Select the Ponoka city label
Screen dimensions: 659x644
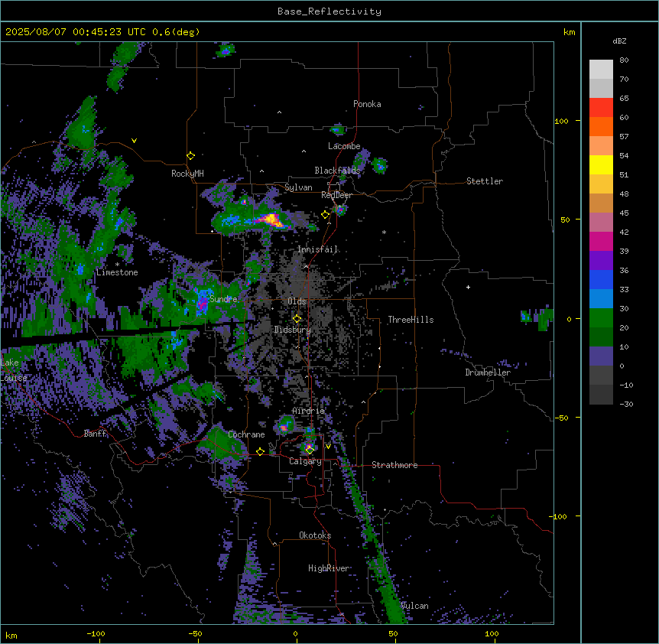pyautogui.click(x=367, y=104)
